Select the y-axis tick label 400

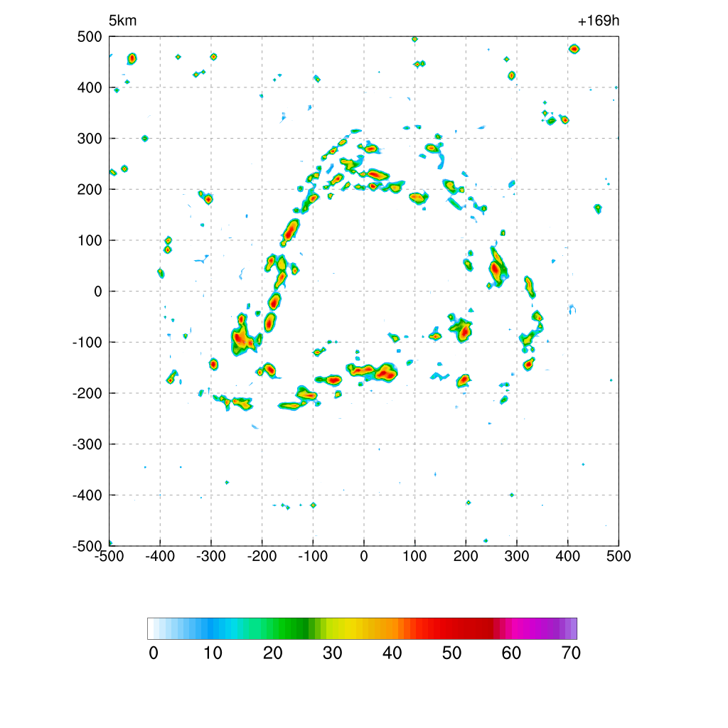[x=90, y=87]
